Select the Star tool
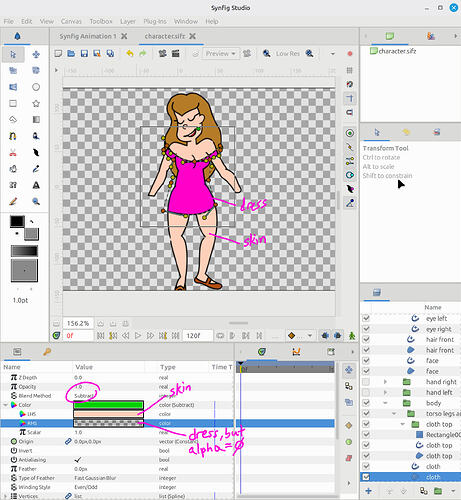Viewport: 461px width, 500px height. click(x=36, y=103)
